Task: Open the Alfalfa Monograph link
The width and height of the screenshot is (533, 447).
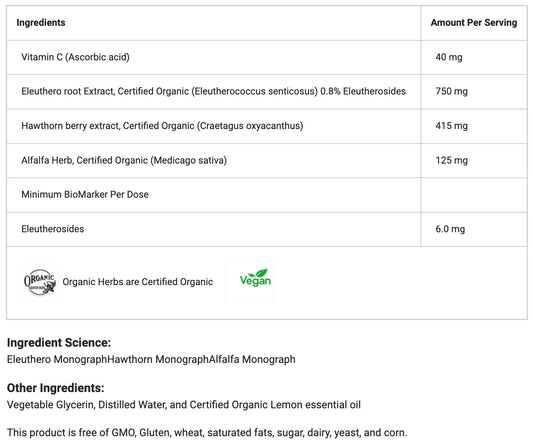Action: tap(252, 359)
